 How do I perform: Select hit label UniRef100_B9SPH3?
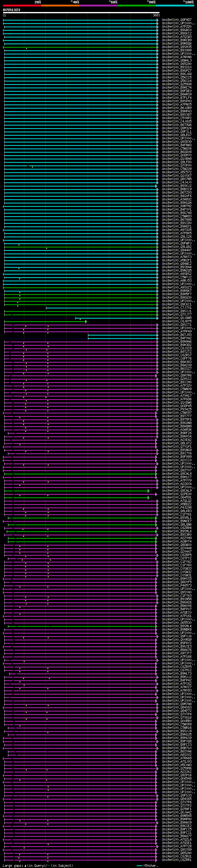click(x=177, y=101)
